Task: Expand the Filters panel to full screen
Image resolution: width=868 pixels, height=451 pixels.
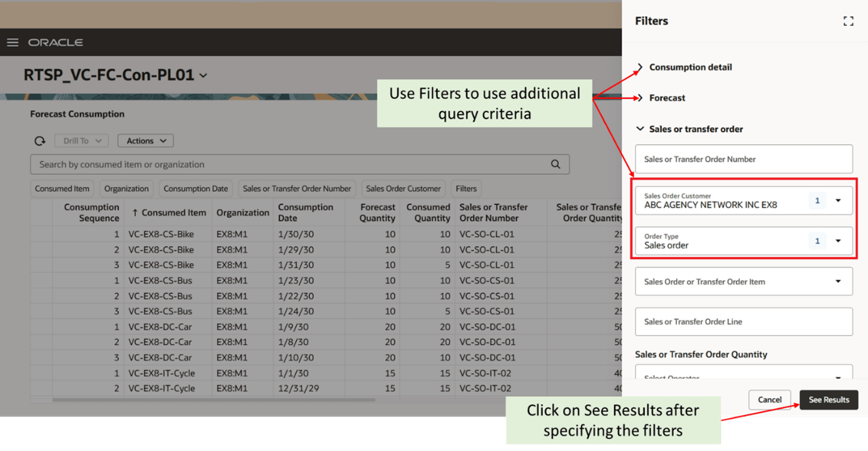Action: coord(848,21)
